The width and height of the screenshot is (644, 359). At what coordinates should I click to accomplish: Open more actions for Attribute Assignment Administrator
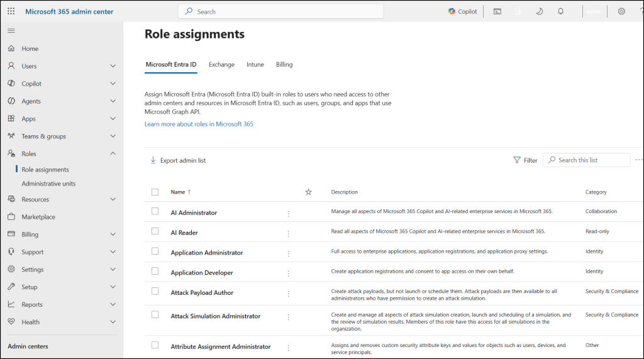point(288,348)
